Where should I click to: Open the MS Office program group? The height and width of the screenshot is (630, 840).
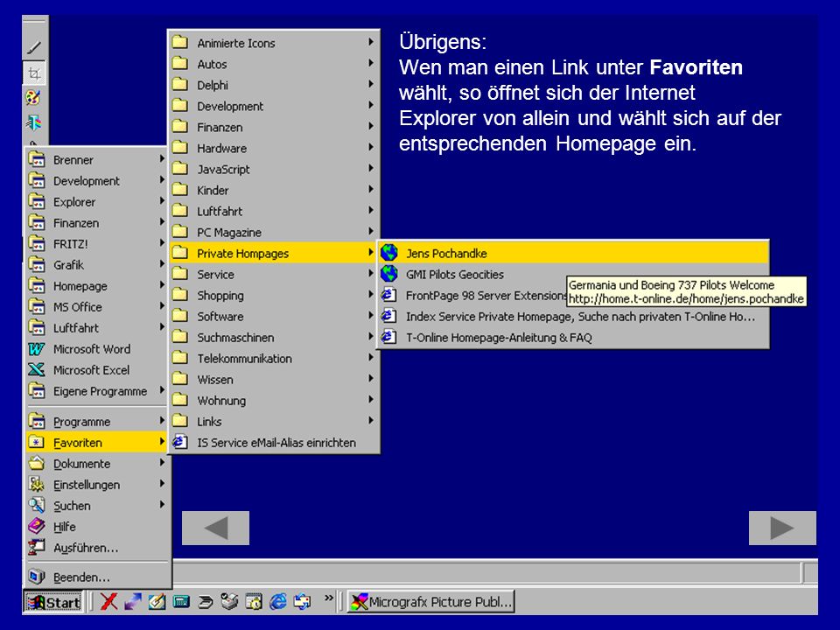[97, 307]
